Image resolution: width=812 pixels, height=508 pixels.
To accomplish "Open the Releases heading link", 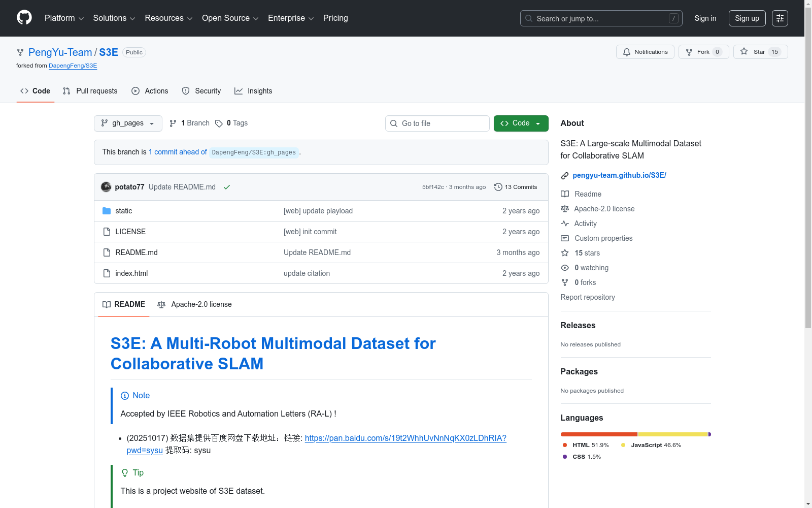I will tap(578, 326).
